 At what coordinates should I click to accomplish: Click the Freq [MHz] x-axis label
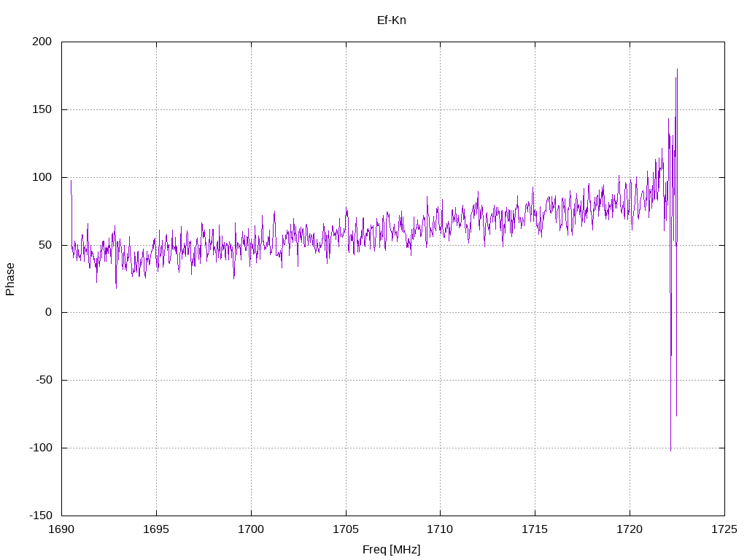pos(391,550)
